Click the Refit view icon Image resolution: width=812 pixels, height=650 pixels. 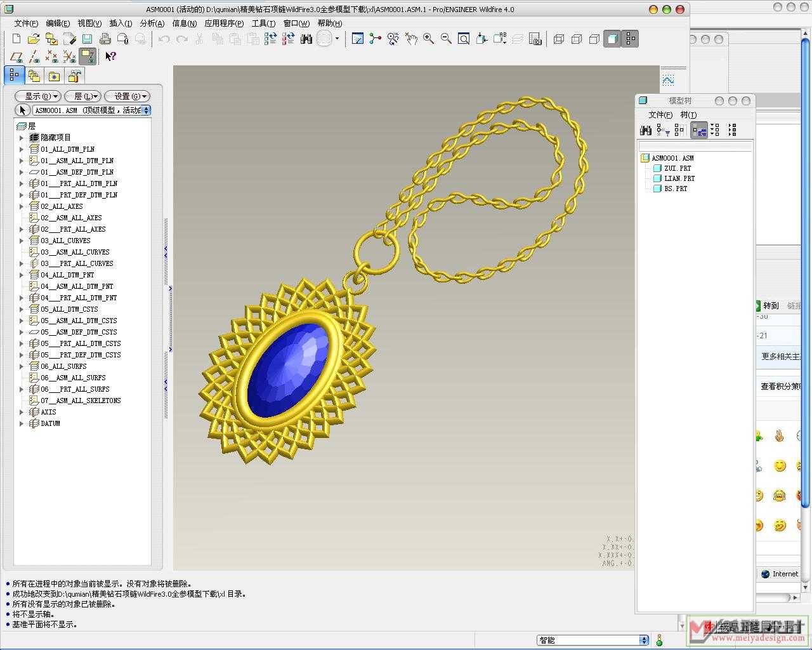[x=464, y=39]
